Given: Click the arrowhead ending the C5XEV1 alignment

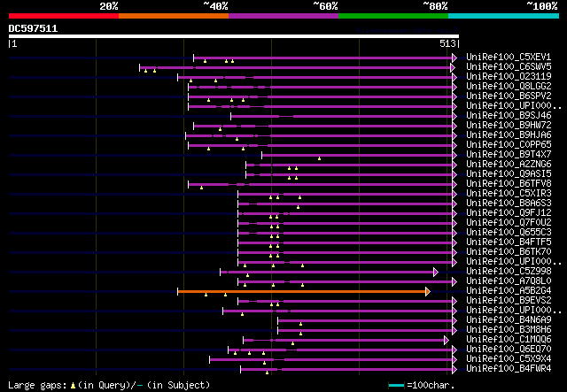Looking at the screenshot, I should 454,58.
